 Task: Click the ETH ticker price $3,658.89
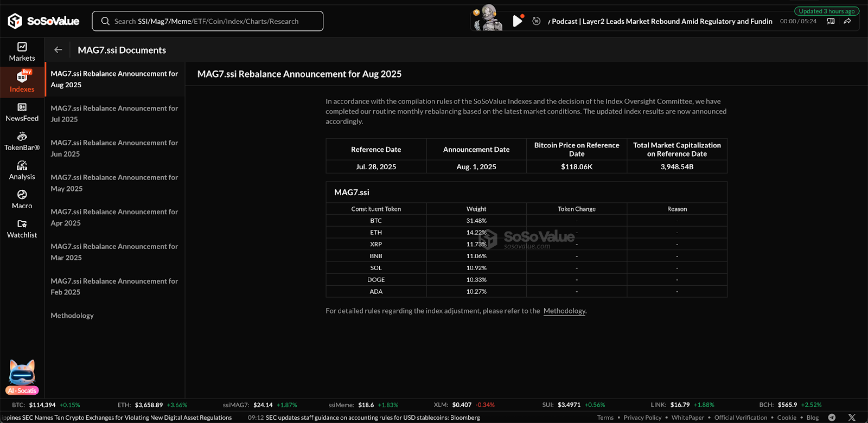(x=149, y=405)
